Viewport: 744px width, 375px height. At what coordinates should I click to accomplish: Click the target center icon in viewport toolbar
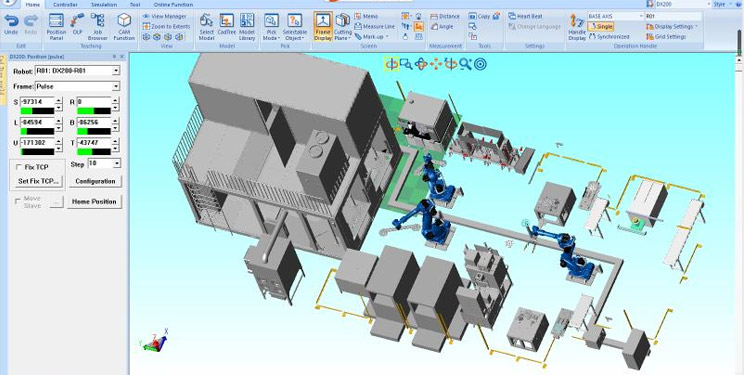(x=480, y=64)
